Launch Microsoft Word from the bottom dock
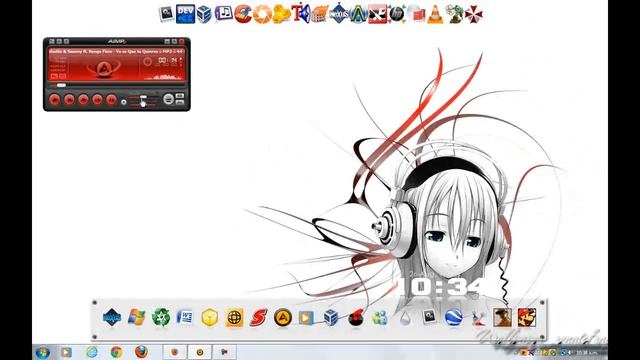This screenshot has width=640, height=360. (185, 317)
